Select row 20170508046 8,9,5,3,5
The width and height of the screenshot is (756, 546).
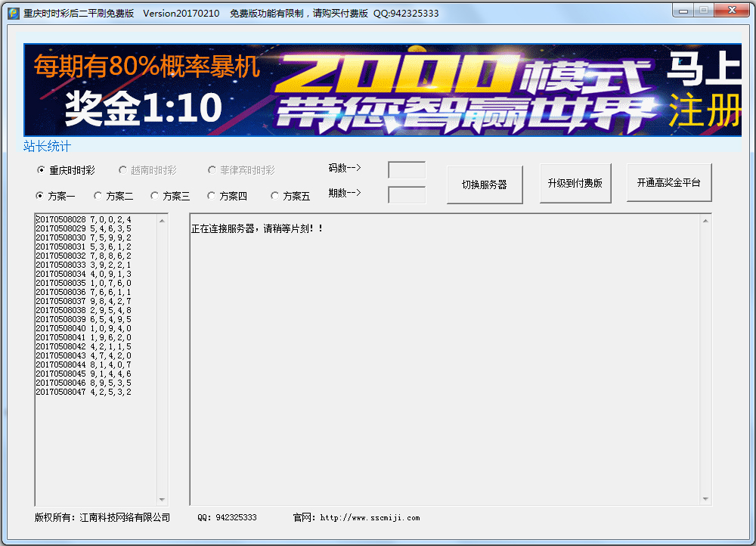point(83,383)
